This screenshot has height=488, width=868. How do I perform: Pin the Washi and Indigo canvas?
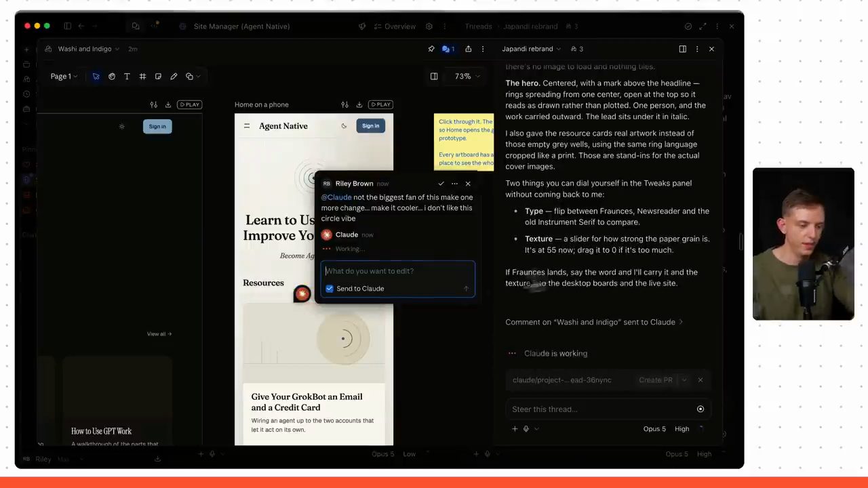431,49
